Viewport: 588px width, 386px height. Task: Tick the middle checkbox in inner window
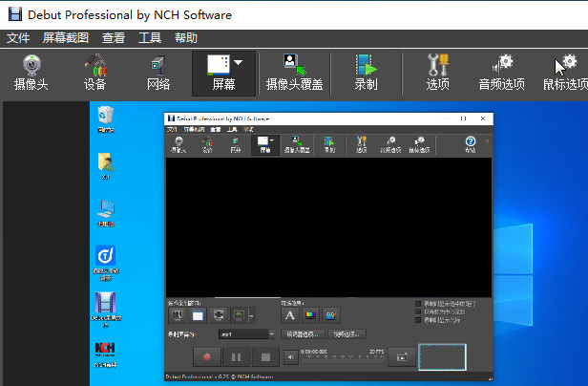pyautogui.click(x=418, y=311)
